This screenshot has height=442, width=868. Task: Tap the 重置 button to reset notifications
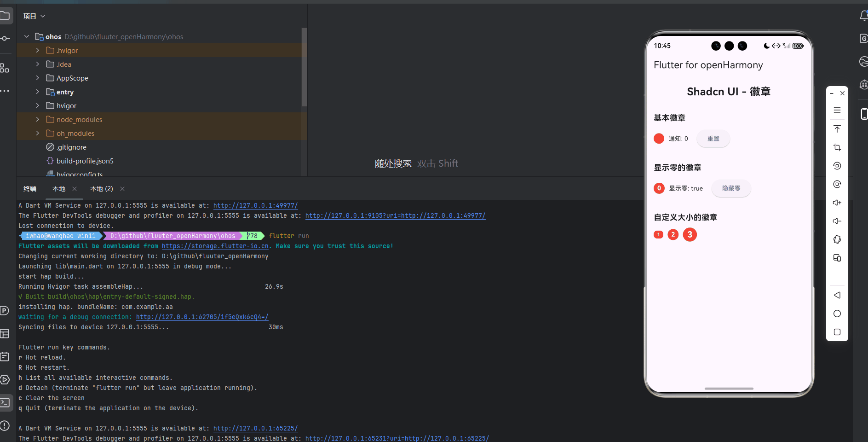[x=713, y=138]
